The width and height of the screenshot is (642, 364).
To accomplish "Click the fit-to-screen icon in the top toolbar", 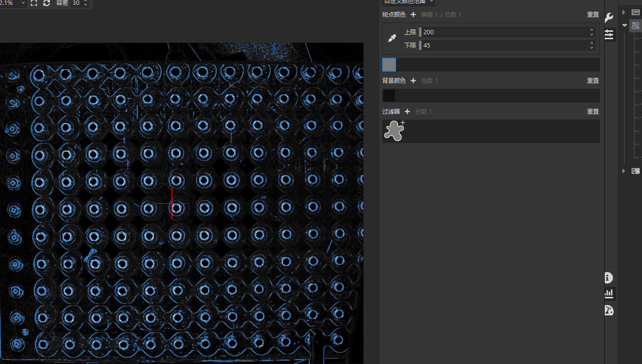I will (34, 3).
